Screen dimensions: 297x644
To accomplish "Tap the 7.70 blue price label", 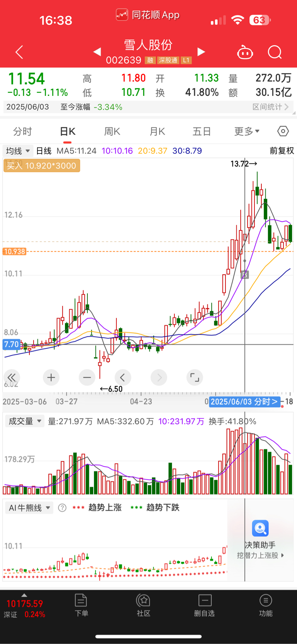I will click(12, 344).
